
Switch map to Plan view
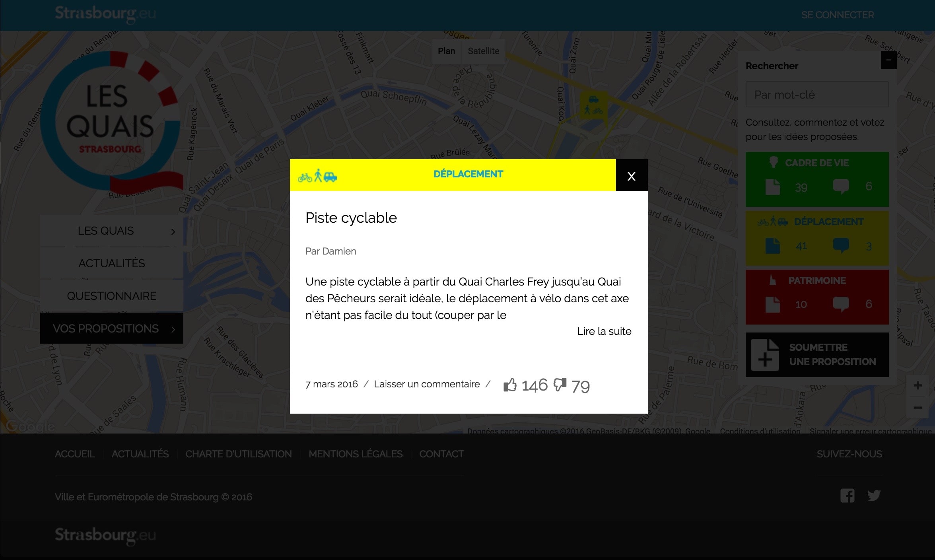[446, 51]
